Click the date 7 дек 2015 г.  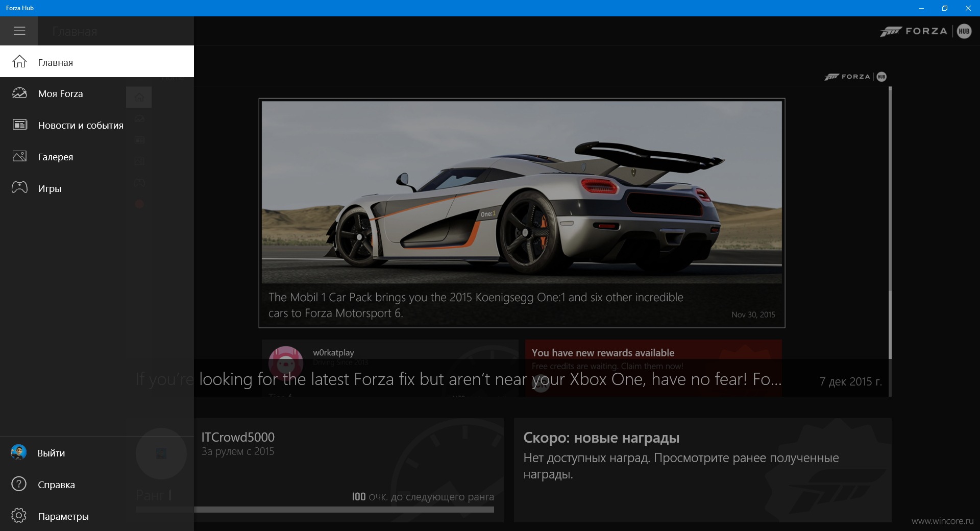click(850, 381)
